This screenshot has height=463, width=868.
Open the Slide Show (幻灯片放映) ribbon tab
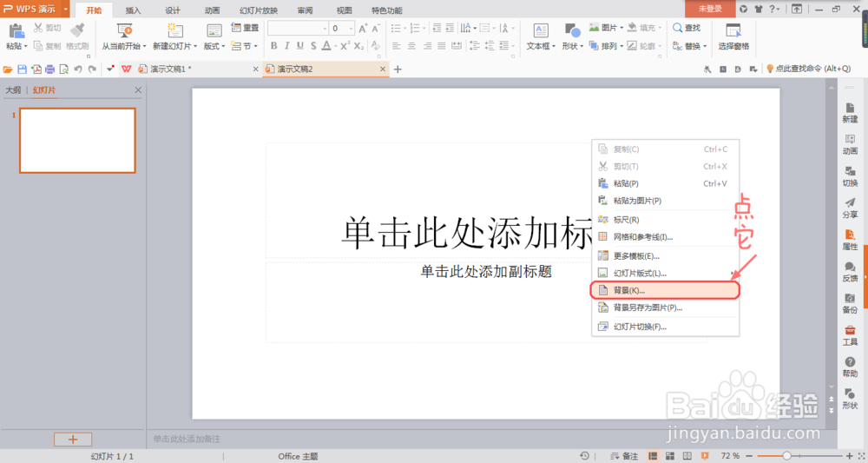coord(259,10)
